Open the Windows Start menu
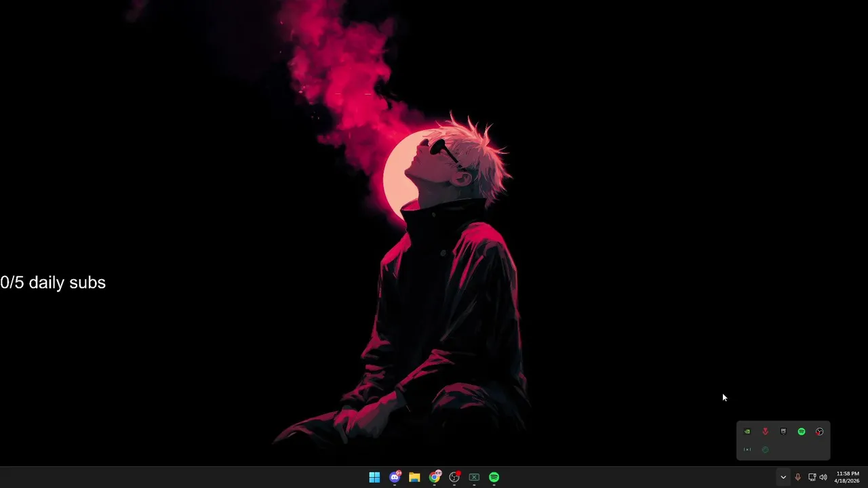The height and width of the screenshot is (488, 868). tap(374, 477)
